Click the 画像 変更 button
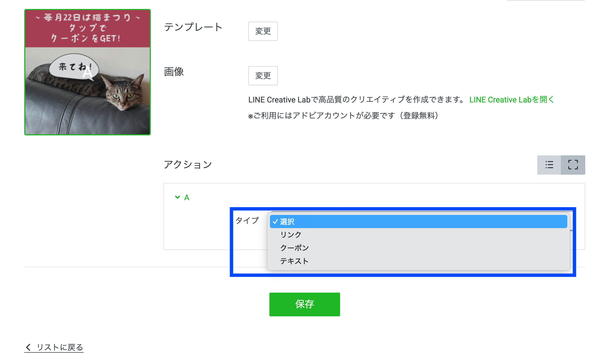The image size is (605, 364). pos(263,76)
